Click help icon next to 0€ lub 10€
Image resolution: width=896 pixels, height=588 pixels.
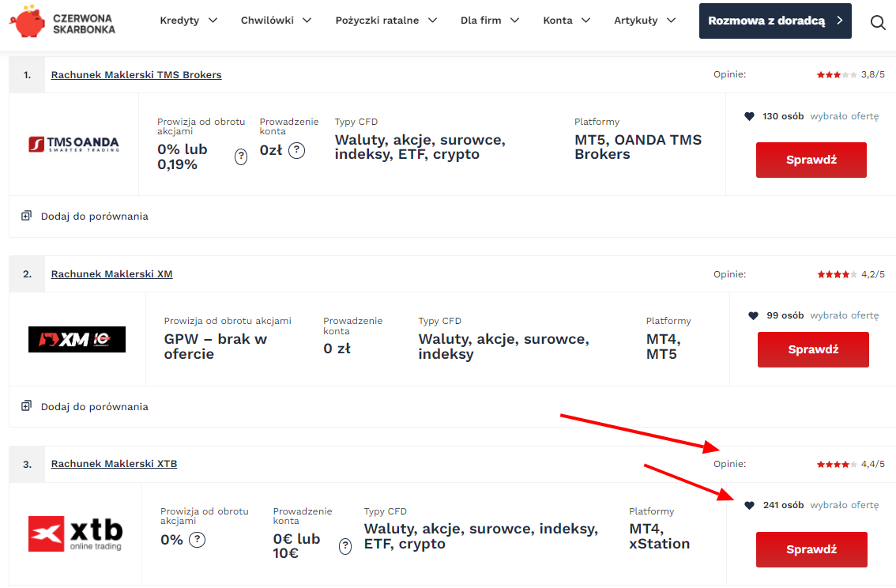(x=345, y=546)
